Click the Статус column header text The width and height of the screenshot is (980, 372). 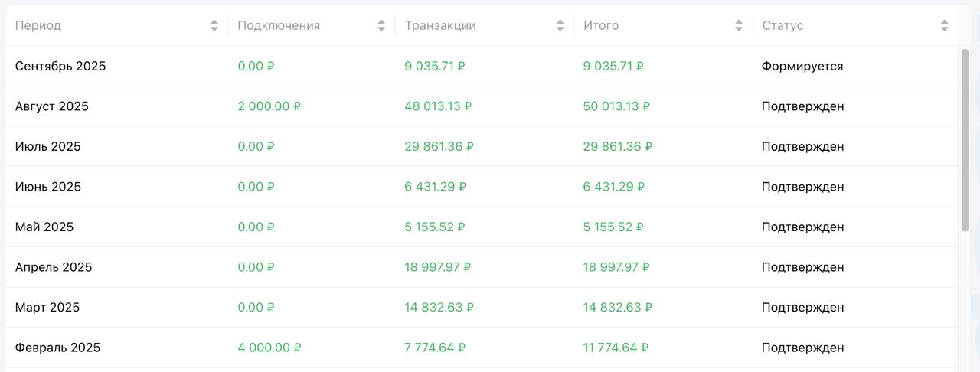[x=782, y=25]
